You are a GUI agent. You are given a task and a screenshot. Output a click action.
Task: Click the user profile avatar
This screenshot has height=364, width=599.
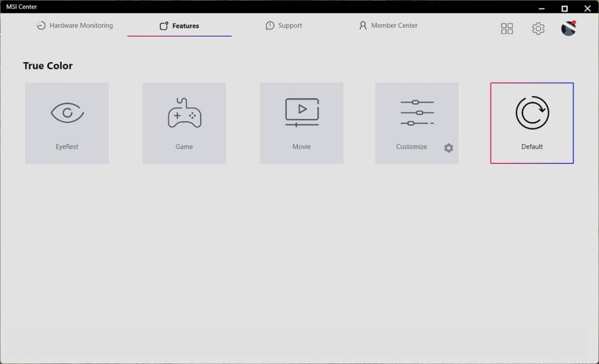569,29
